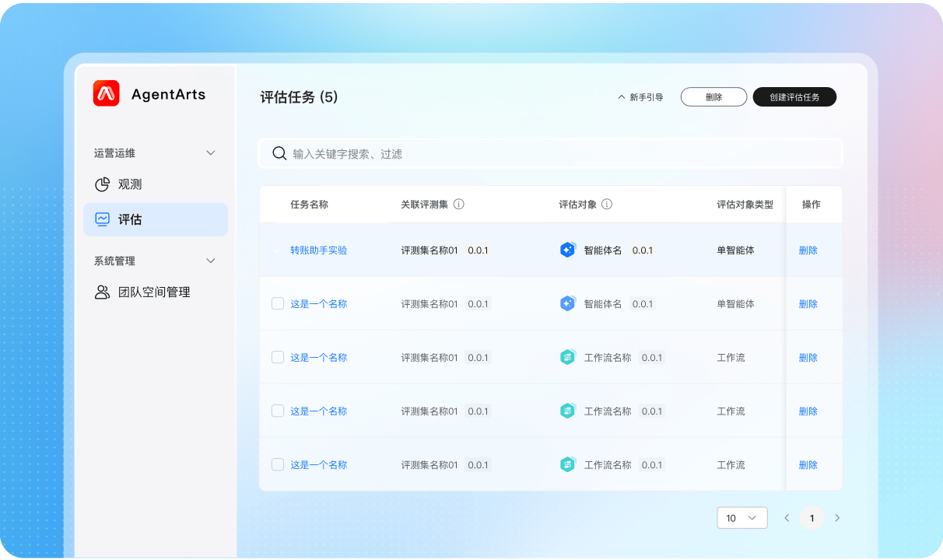The width and height of the screenshot is (943, 560).
Task: Click the 创建评估任务 button
Action: (x=794, y=97)
